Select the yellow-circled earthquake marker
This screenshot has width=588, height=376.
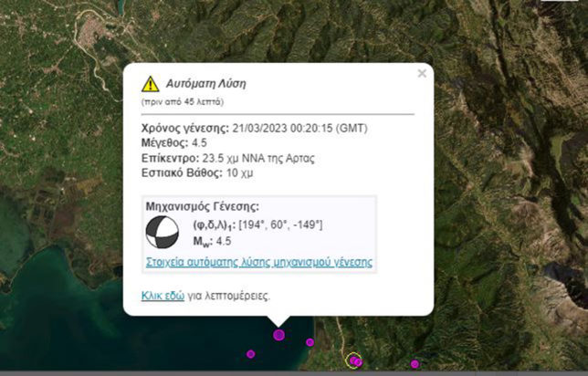click(x=353, y=360)
